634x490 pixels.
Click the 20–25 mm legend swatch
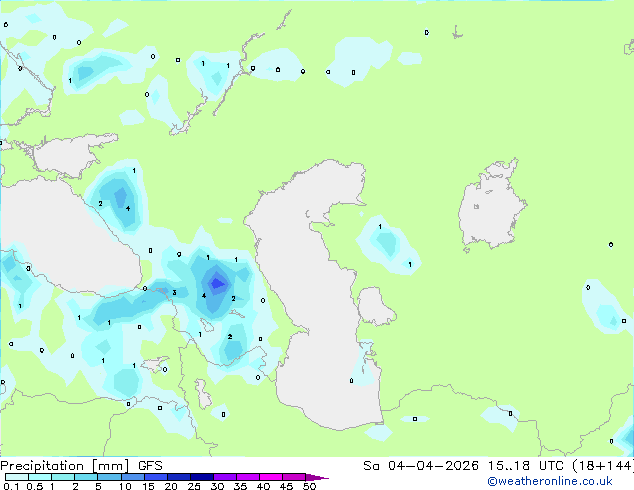tap(179, 477)
